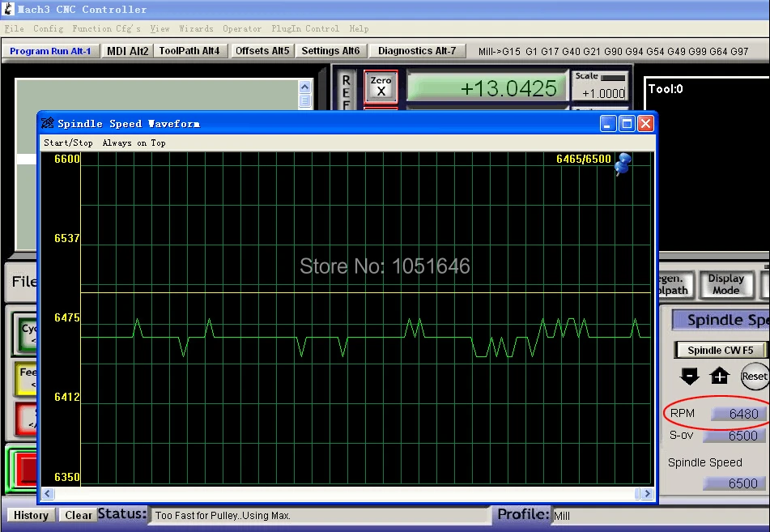Click the History button
The image size is (770, 532).
31,515
